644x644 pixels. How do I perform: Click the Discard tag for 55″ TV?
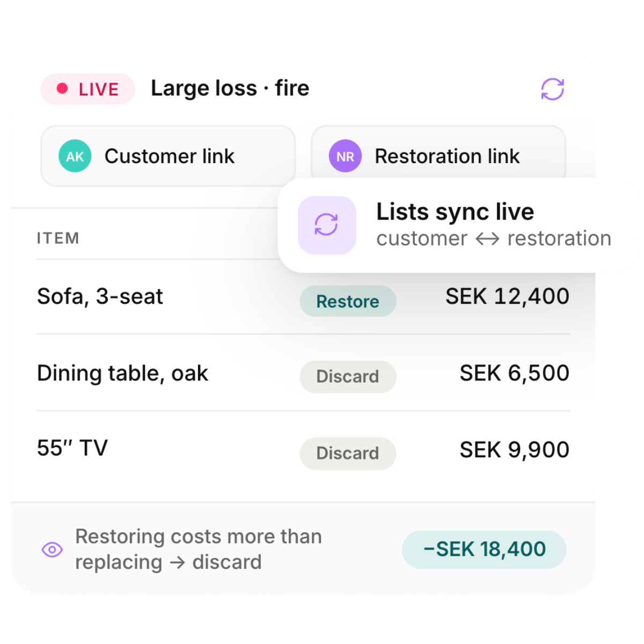click(348, 453)
